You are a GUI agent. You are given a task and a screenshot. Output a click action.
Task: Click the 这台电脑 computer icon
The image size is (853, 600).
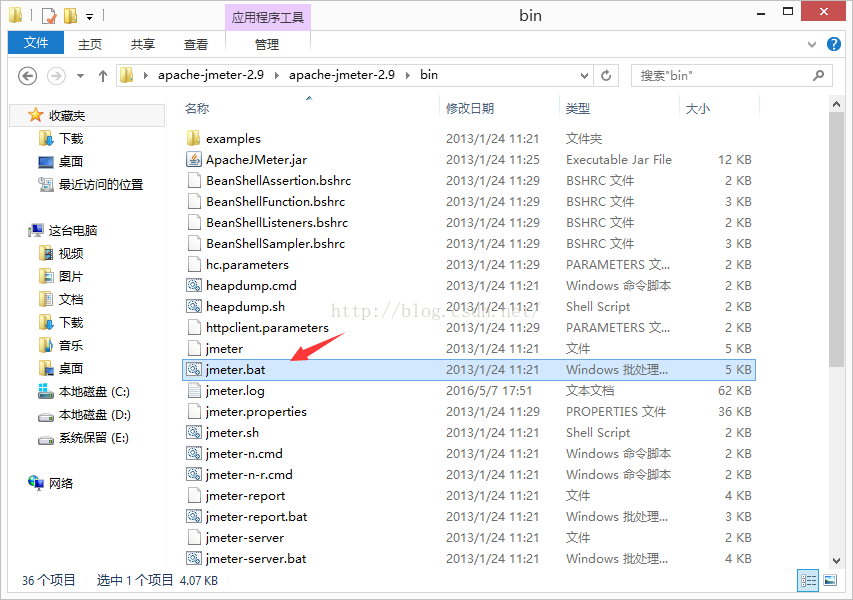[x=36, y=231]
